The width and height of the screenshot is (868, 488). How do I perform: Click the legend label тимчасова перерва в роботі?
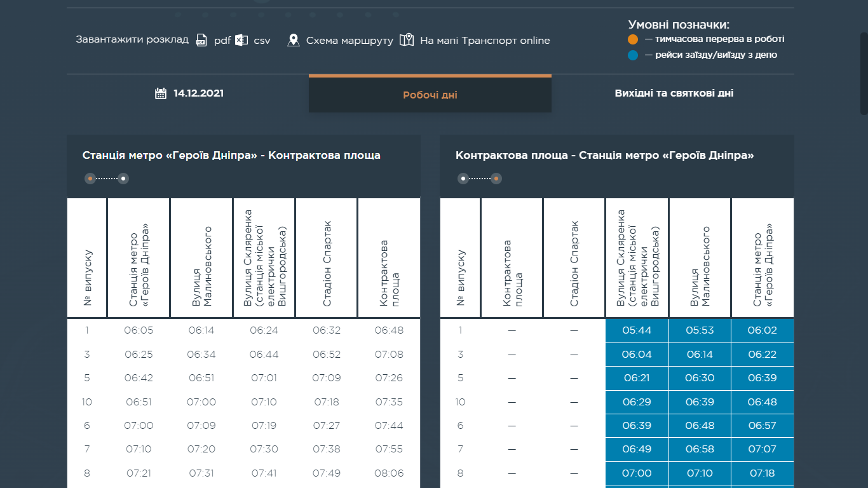(719, 39)
